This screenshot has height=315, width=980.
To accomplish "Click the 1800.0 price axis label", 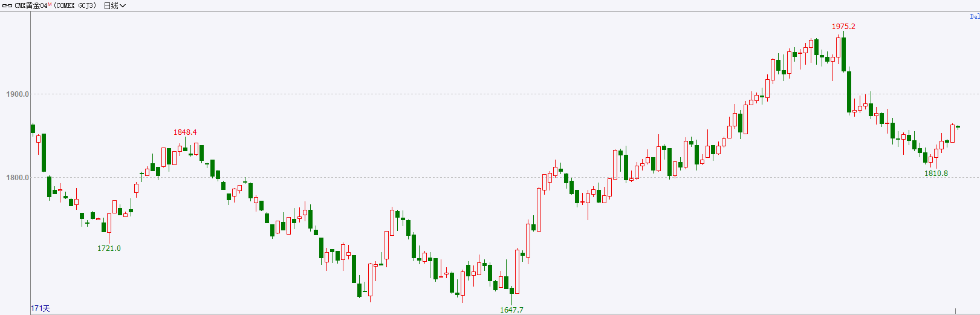I will [x=18, y=178].
